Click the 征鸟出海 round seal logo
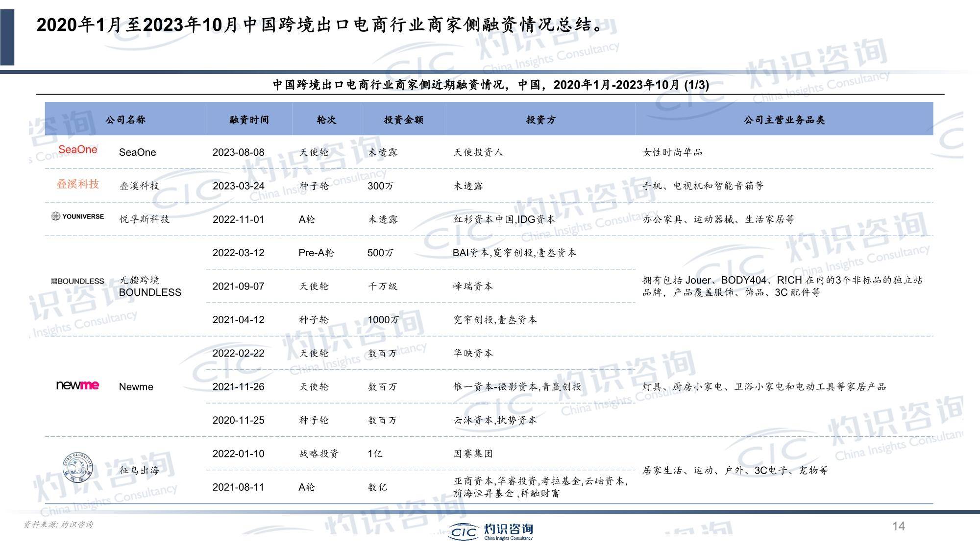Screen dimensions: 980x551 77,467
